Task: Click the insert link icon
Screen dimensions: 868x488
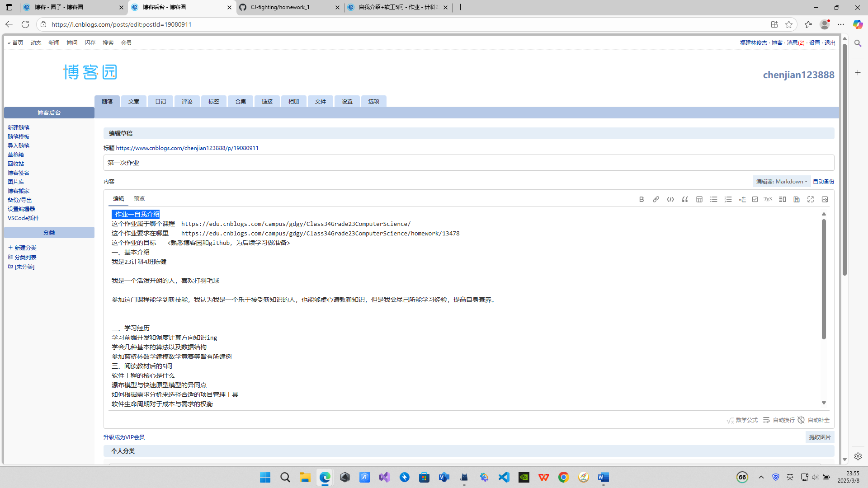Action: click(x=656, y=199)
